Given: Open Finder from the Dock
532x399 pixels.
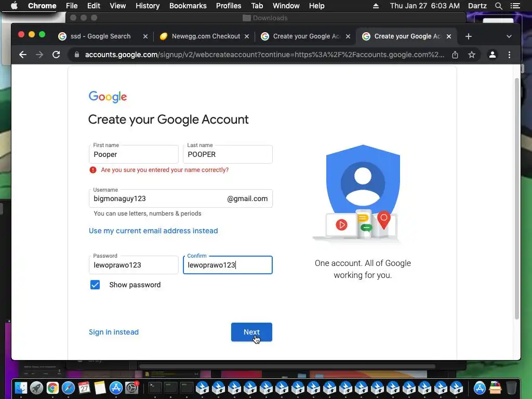Looking at the screenshot, I should pos(21,388).
